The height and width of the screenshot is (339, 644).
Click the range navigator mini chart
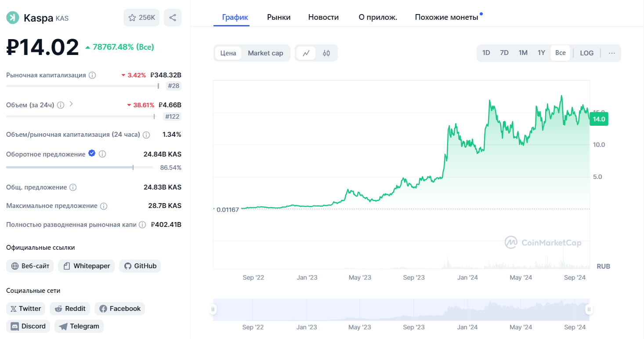[x=401, y=310]
